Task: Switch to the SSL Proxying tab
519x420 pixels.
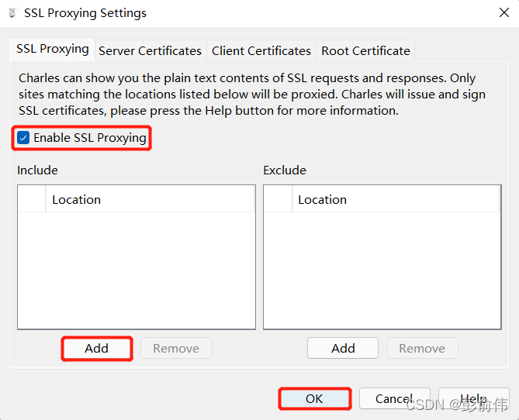Action: pos(52,49)
